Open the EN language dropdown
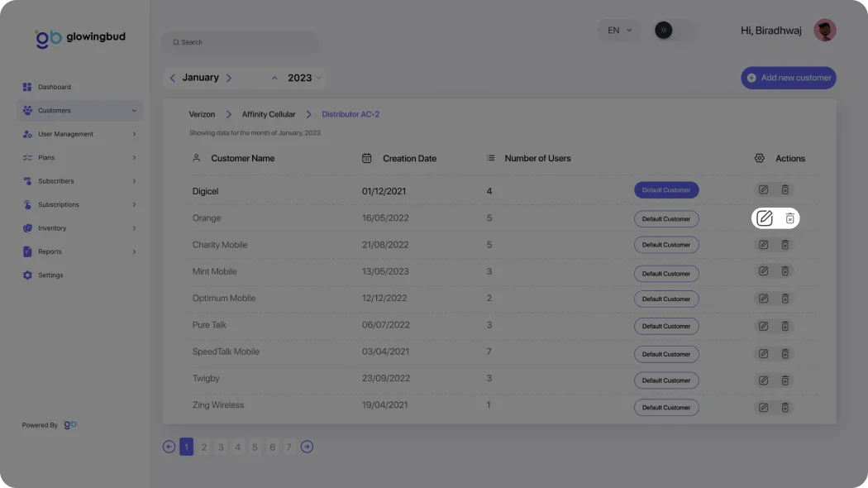868x488 pixels. 618,31
